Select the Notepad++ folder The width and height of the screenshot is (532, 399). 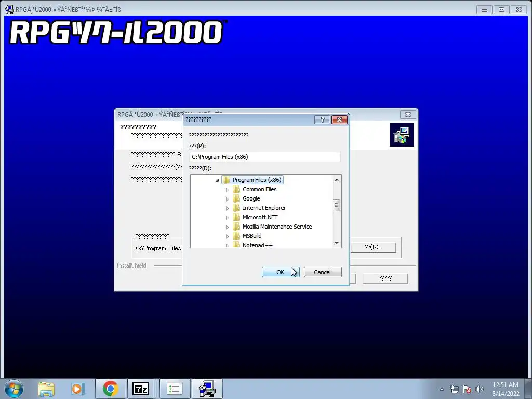258,245
